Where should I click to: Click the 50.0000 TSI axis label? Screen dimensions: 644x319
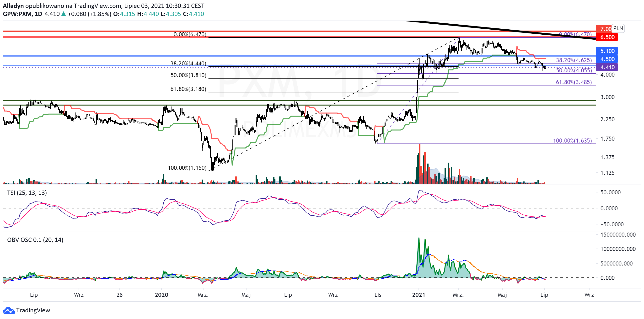tap(611, 192)
